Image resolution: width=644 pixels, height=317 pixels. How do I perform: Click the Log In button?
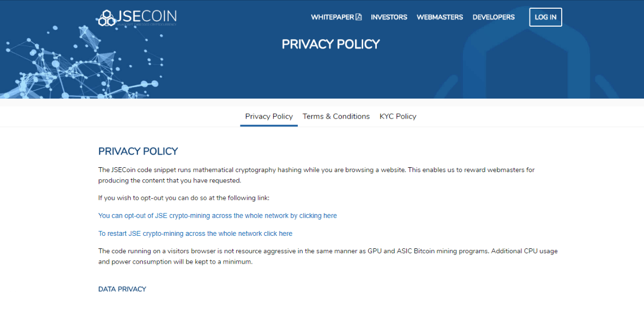coord(545,17)
